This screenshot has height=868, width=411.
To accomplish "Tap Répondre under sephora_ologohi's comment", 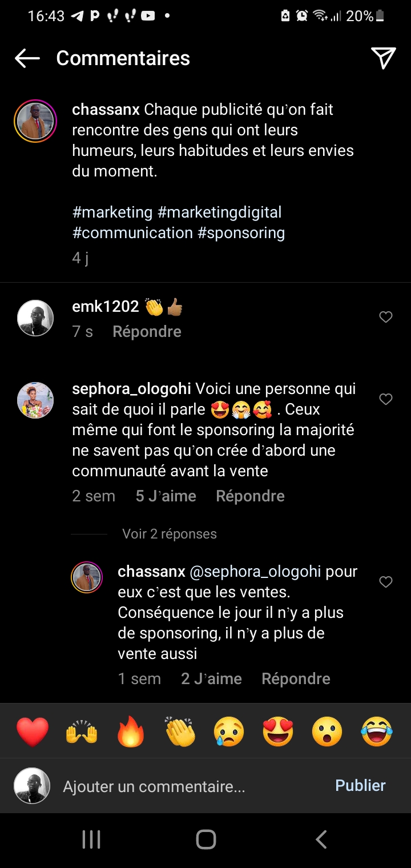I will (250, 496).
